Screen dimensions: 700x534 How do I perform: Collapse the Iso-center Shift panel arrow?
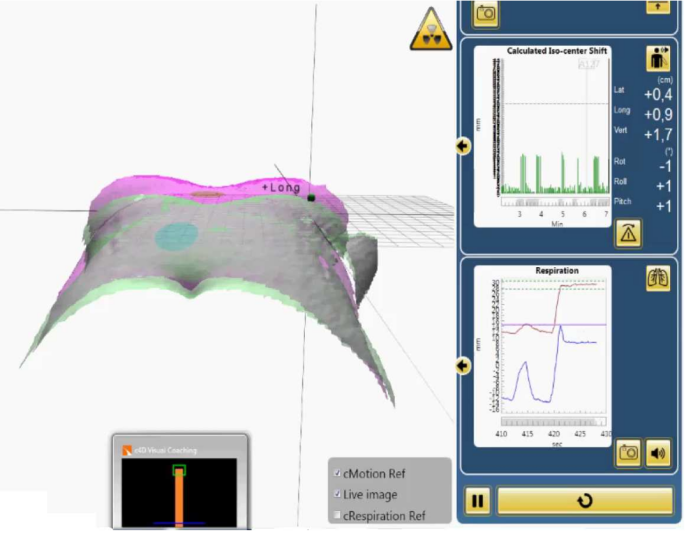[463, 147]
